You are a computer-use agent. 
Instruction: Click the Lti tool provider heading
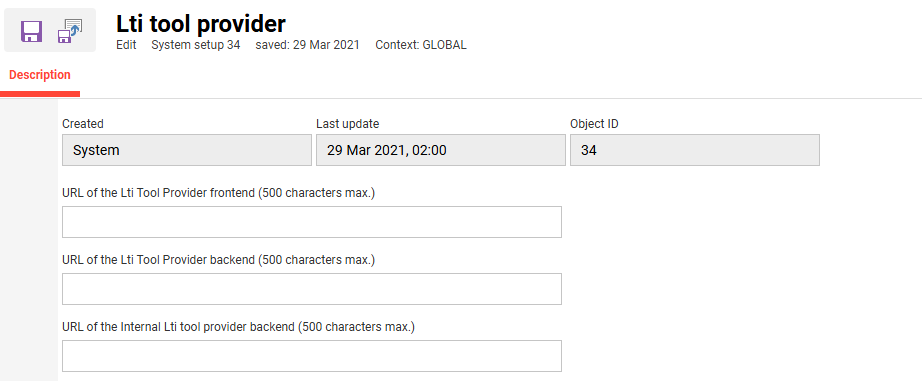tap(201, 24)
